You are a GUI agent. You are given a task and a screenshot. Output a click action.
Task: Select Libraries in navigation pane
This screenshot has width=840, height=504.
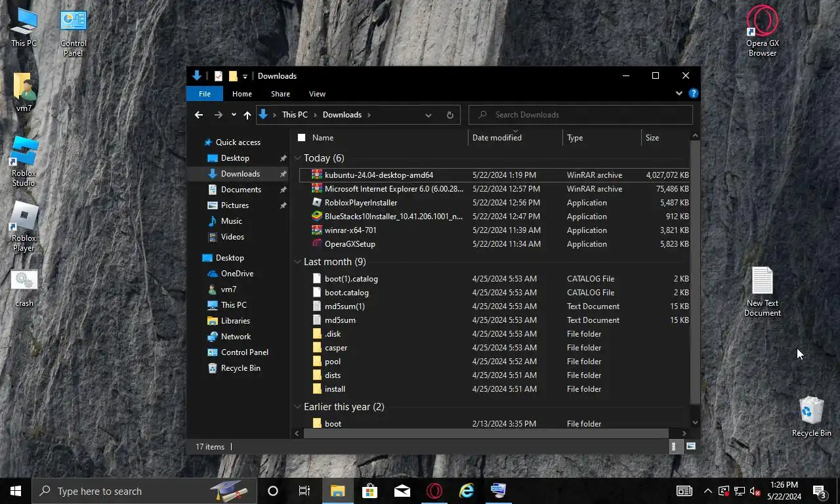[x=236, y=321]
